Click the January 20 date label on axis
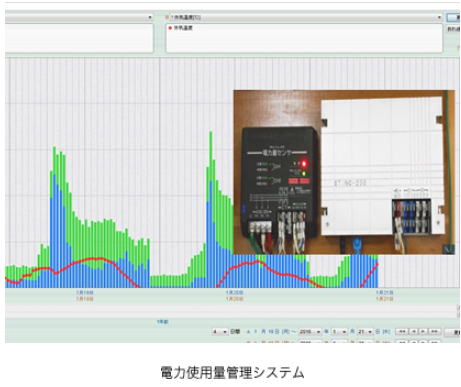This screenshot has height=387, width=461. pyautogui.click(x=234, y=292)
